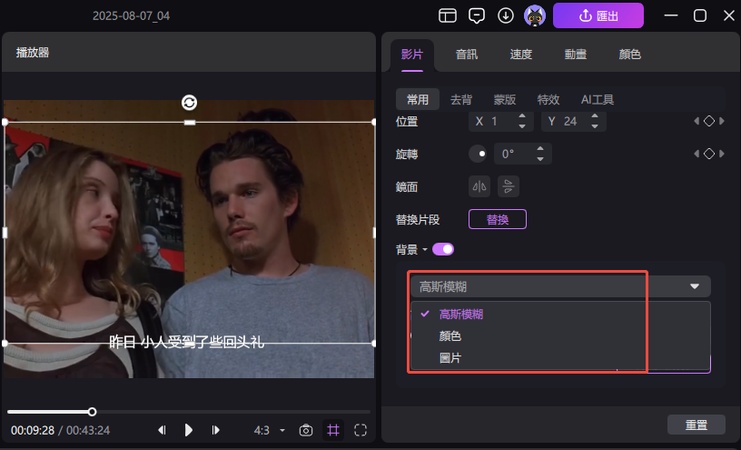Select the 蒙版 sub-tab
The image size is (741, 450).
click(505, 99)
